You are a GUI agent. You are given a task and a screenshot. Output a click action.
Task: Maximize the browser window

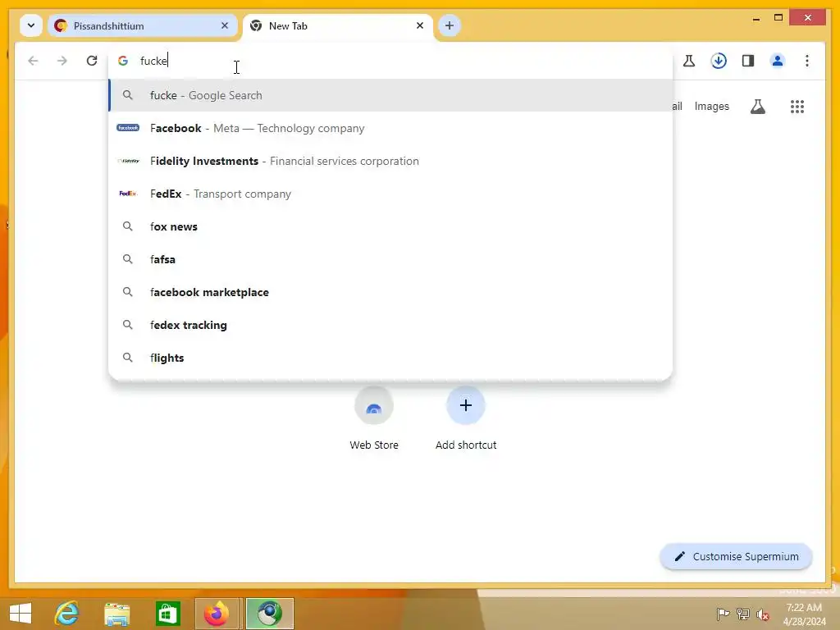point(778,18)
